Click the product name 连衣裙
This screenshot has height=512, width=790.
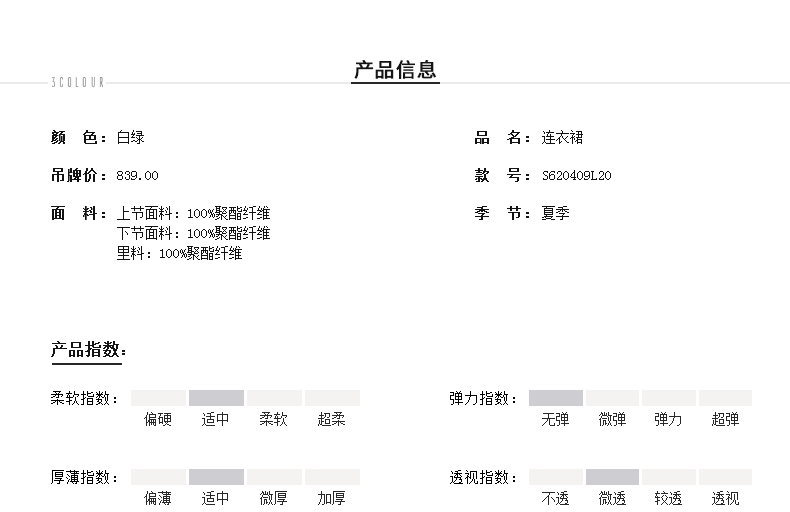[562, 137]
